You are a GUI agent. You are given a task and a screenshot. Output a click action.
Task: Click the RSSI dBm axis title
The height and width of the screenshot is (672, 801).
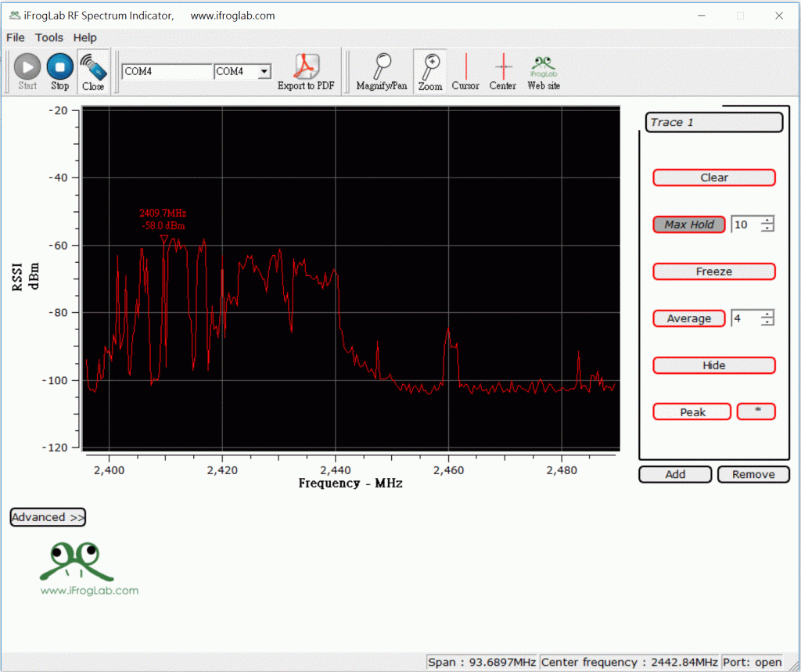point(25,276)
